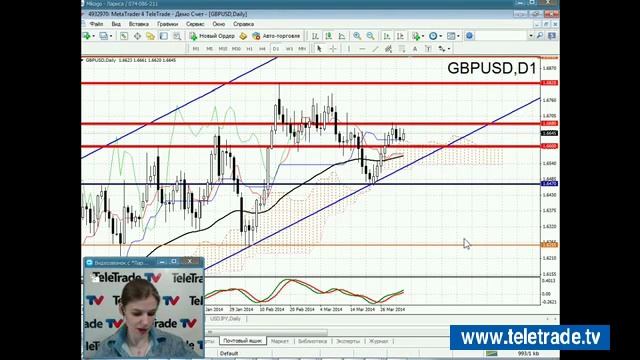Open the Графики menu
Image resolution: width=640 pixels, height=360 pixels.
(x=167, y=24)
